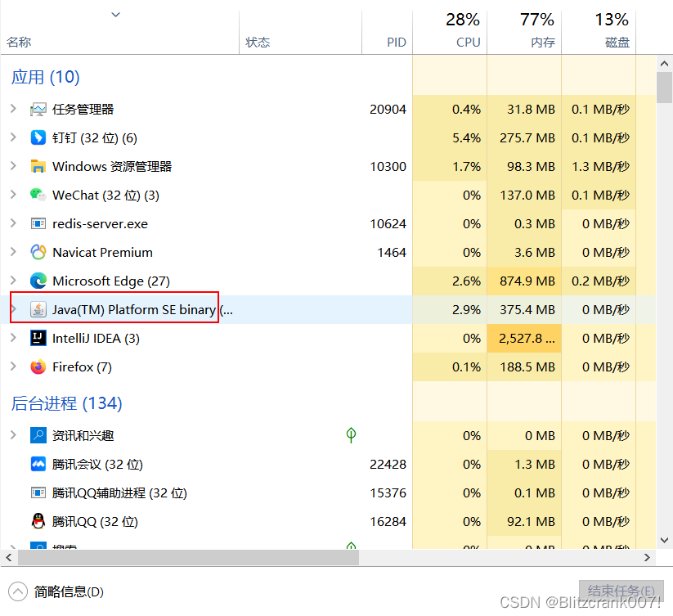
Task: Click the 结束任务 button
Action: (x=623, y=590)
